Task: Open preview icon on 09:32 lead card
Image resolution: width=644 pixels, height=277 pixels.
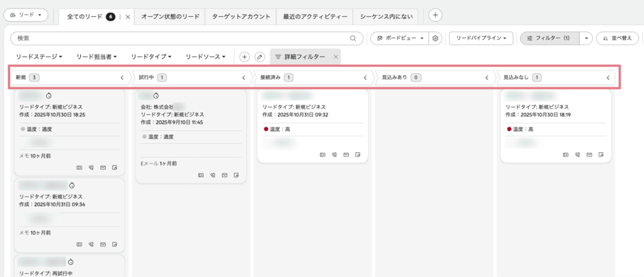Action: pos(323,154)
